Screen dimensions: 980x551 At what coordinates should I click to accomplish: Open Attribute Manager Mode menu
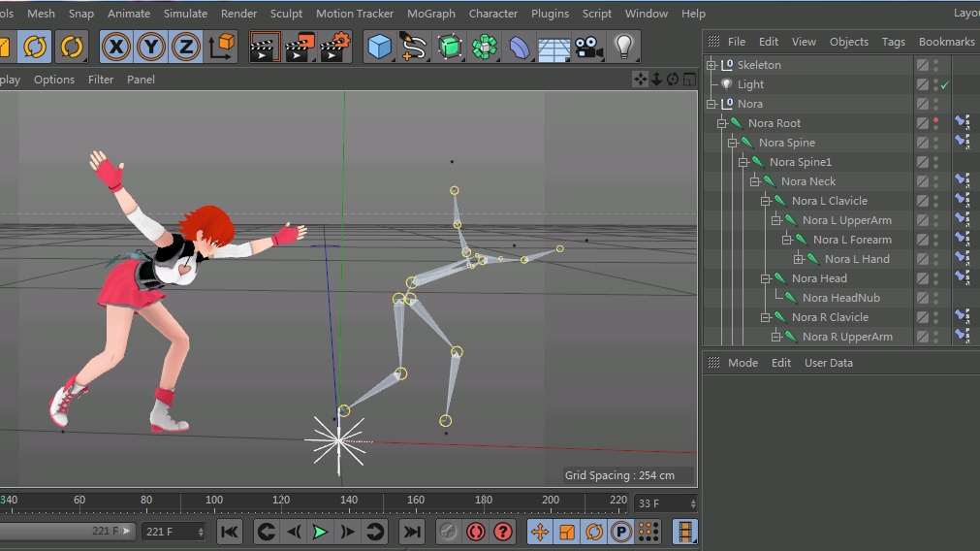743,363
